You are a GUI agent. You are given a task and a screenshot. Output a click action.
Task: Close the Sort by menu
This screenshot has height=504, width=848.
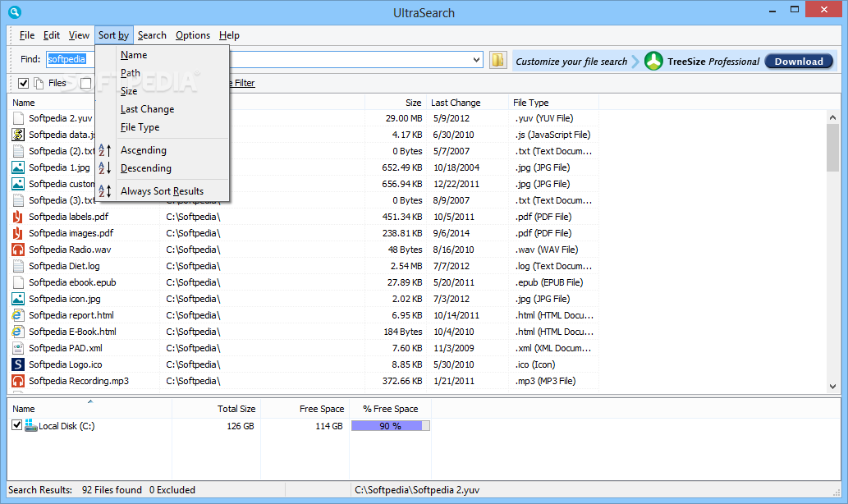click(113, 35)
